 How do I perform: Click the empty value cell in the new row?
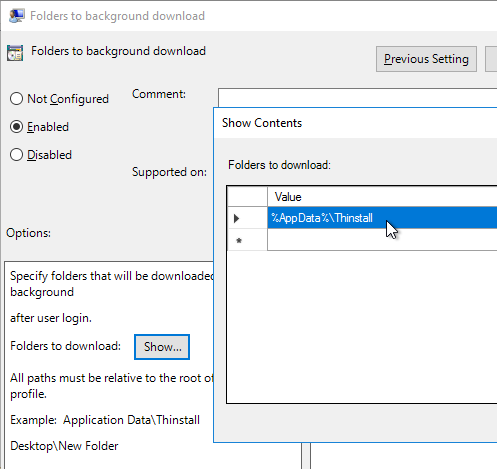pyautogui.click(x=382, y=240)
